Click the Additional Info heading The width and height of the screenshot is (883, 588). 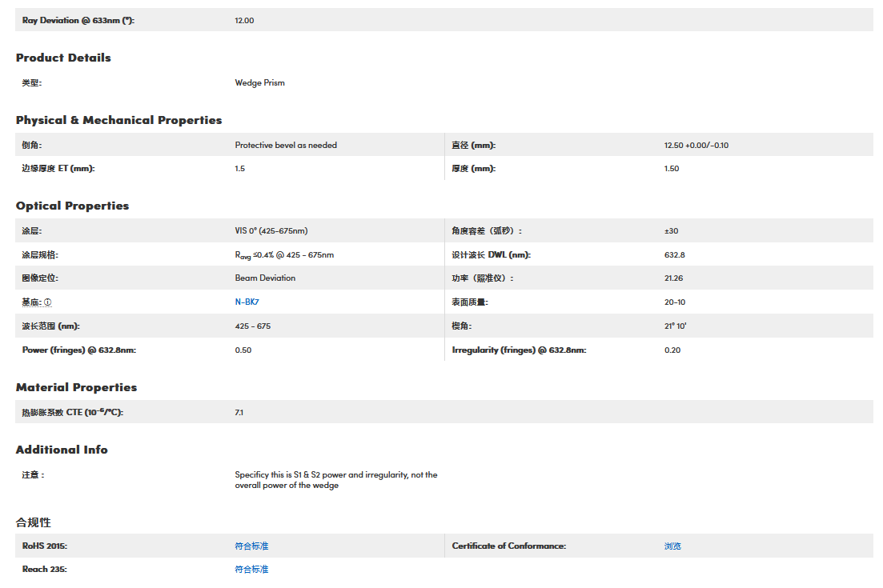click(62, 450)
